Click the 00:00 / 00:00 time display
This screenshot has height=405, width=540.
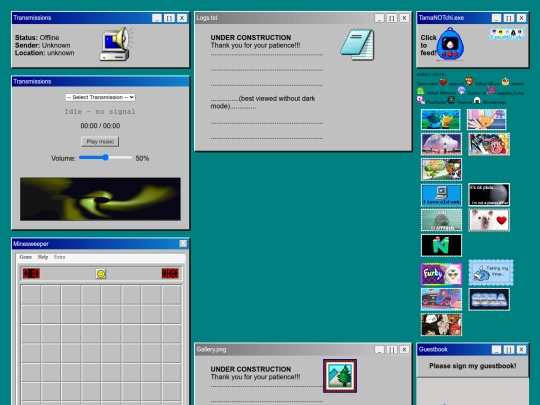pyautogui.click(x=100, y=126)
